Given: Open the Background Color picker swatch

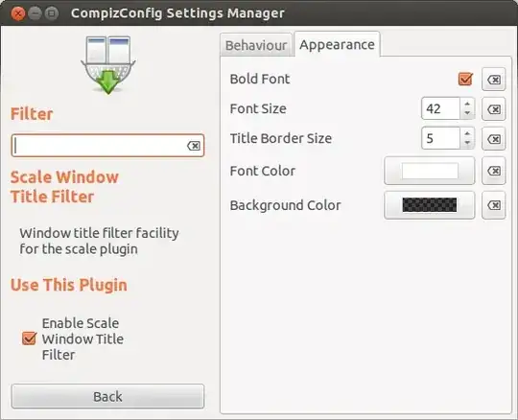Looking at the screenshot, I should [x=430, y=205].
